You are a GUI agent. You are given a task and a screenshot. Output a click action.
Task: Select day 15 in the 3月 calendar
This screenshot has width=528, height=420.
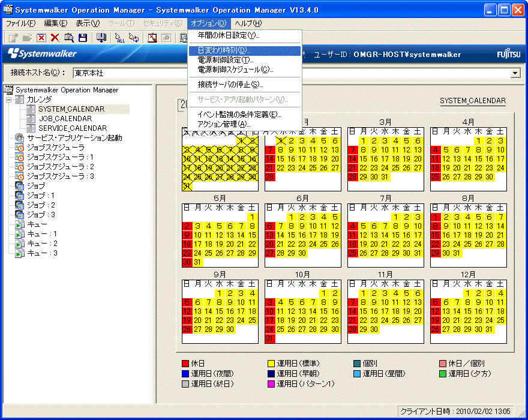tap(363, 159)
